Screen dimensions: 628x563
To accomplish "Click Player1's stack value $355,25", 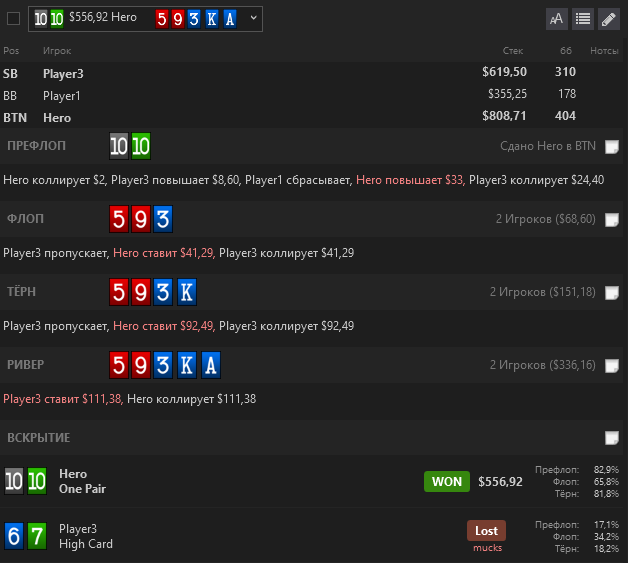I will point(507,94).
